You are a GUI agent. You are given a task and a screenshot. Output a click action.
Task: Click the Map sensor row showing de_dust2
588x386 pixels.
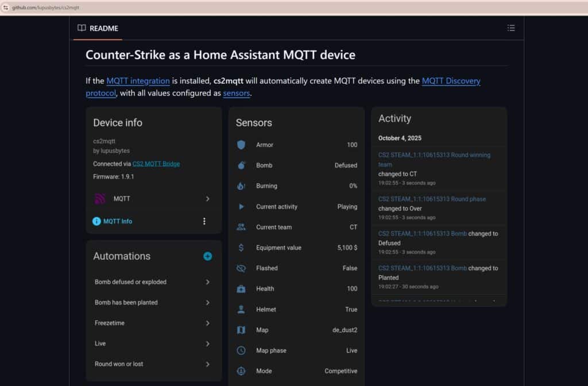296,330
